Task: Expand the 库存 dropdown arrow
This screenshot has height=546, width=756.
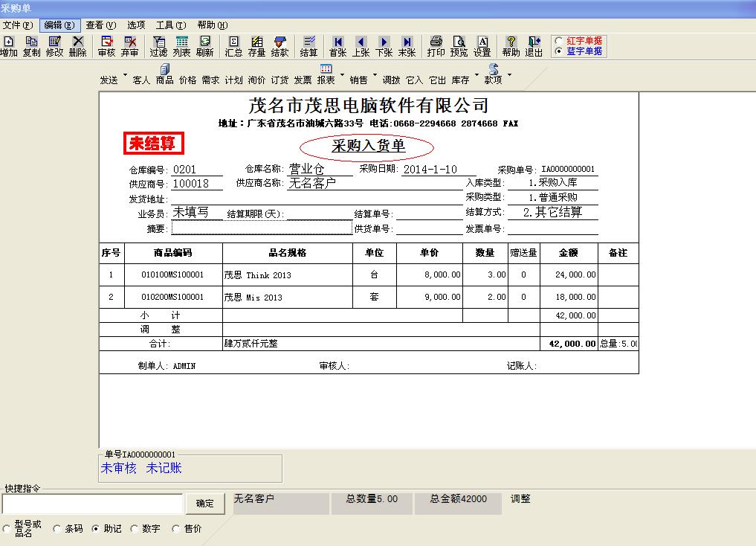Action: tap(476, 75)
